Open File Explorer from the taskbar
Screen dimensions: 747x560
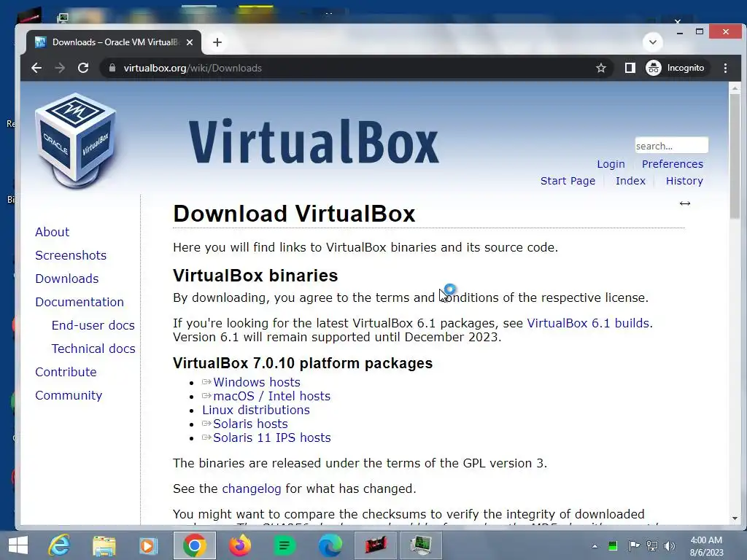click(104, 545)
